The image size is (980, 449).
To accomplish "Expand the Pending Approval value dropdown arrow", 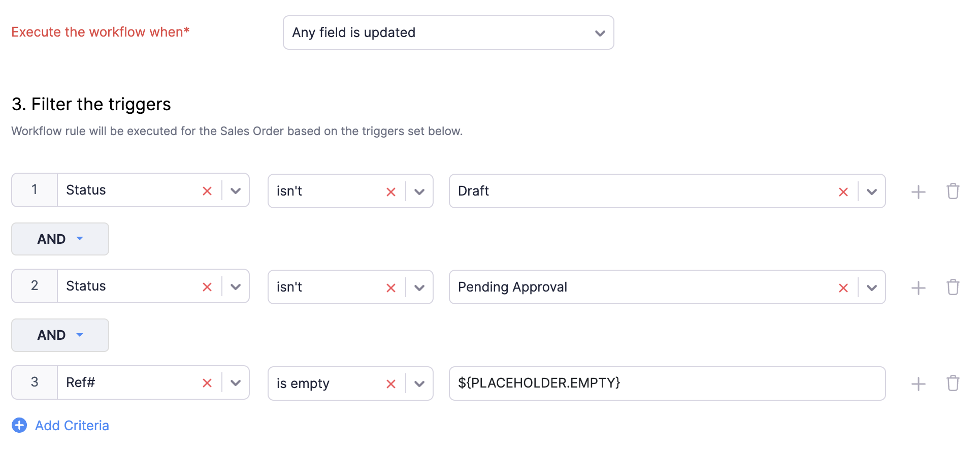I will pyautogui.click(x=872, y=288).
